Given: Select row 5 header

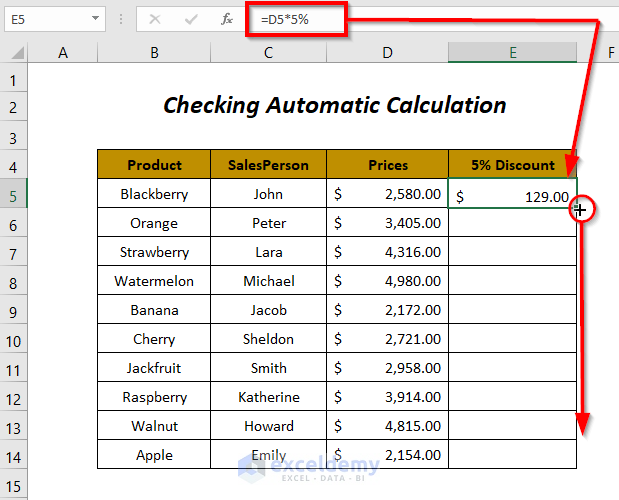Looking at the screenshot, I should [x=14, y=195].
